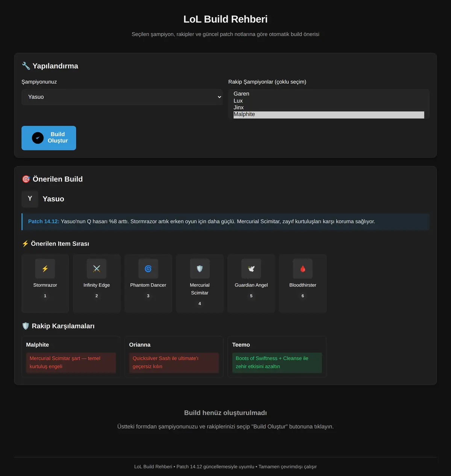Select Lux in the rival champions list
This screenshot has width=451, height=476.
click(329, 101)
